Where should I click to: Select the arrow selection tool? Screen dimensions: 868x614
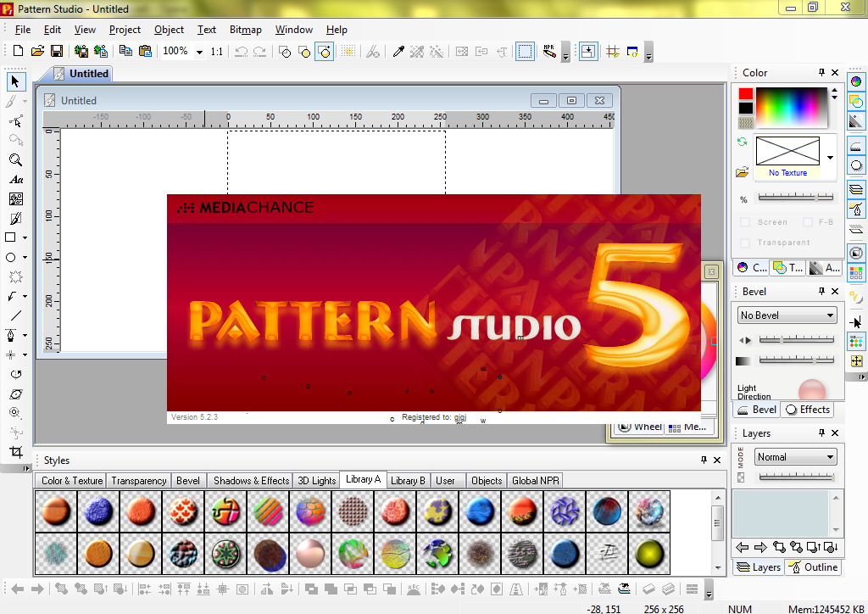click(x=15, y=82)
